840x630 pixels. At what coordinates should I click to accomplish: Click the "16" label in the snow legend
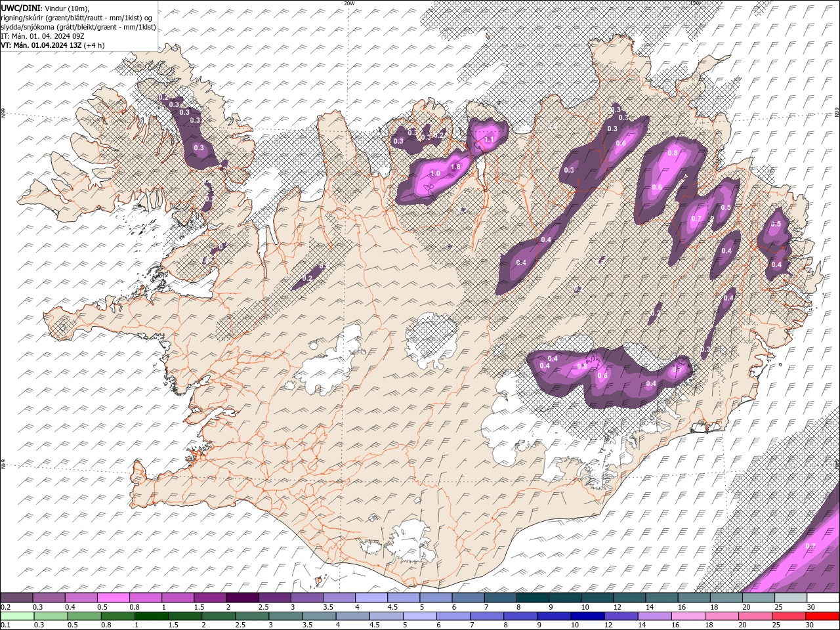tap(682, 607)
